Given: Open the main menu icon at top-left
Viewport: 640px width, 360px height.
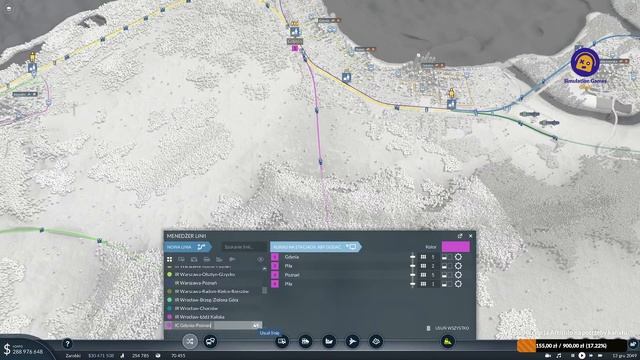Looking at the screenshot, I should pyautogui.click(x=9, y=8).
